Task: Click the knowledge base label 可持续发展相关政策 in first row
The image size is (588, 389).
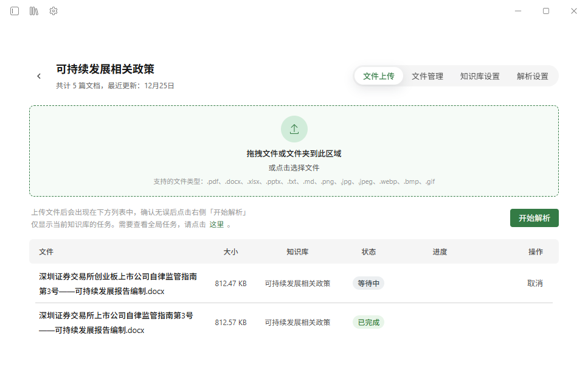Action: tap(297, 283)
